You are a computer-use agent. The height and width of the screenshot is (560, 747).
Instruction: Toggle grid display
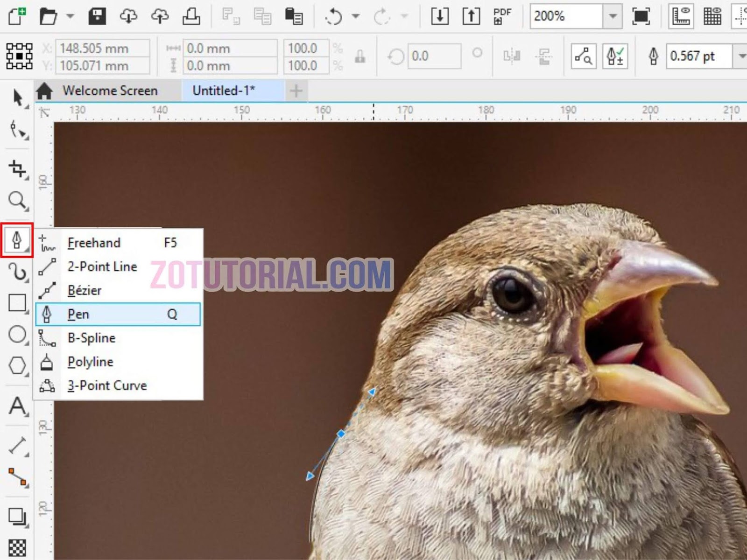(x=712, y=17)
